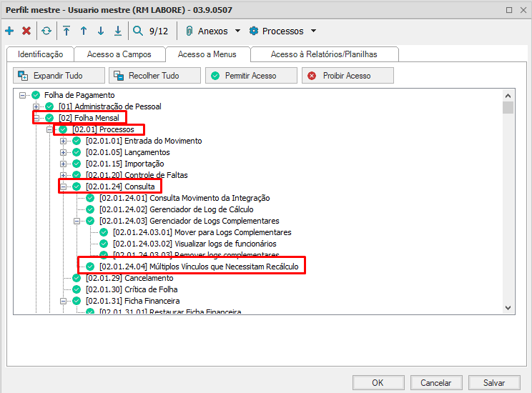Expand the [02.01.01] Entrada do Movimento node
Viewport: 532px width, 393px height.
click(x=63, y=141)
